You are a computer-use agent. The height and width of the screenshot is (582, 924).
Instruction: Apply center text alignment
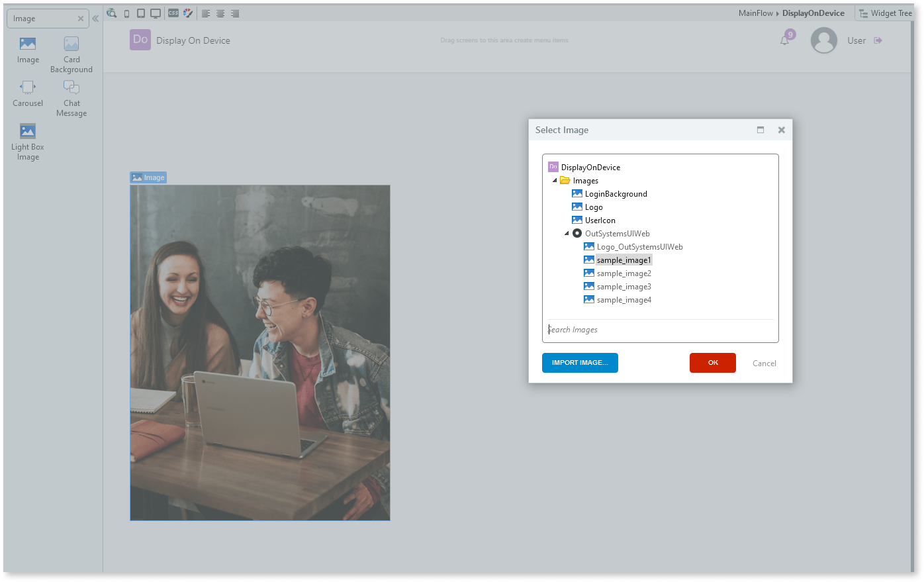pos(220,13)
